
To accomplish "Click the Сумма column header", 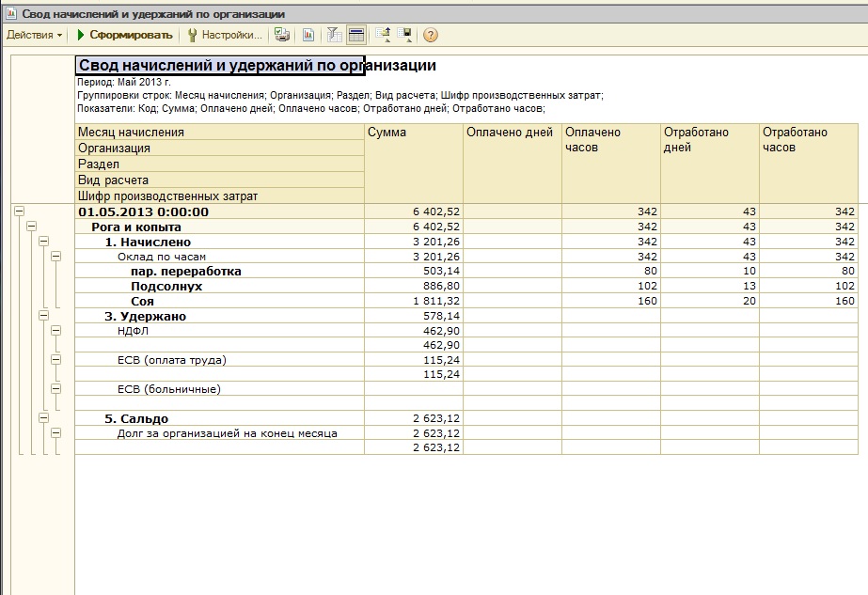I will tap(414, 164).
